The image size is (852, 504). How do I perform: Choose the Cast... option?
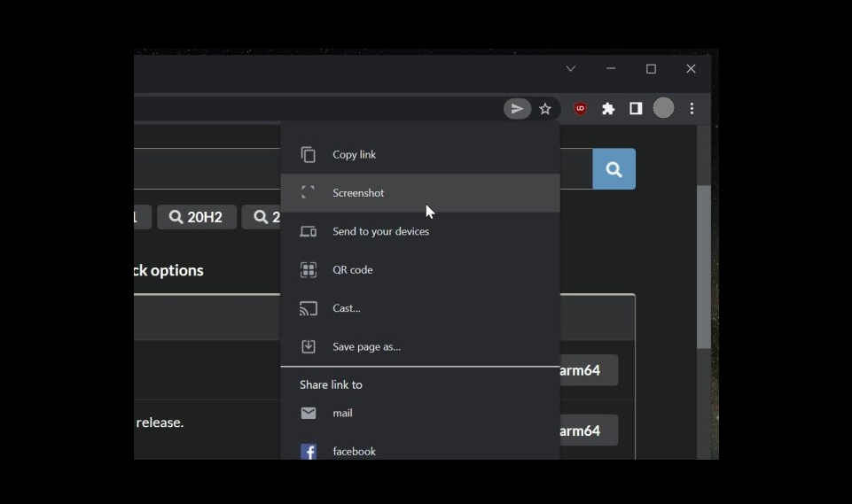coord(346,308)
